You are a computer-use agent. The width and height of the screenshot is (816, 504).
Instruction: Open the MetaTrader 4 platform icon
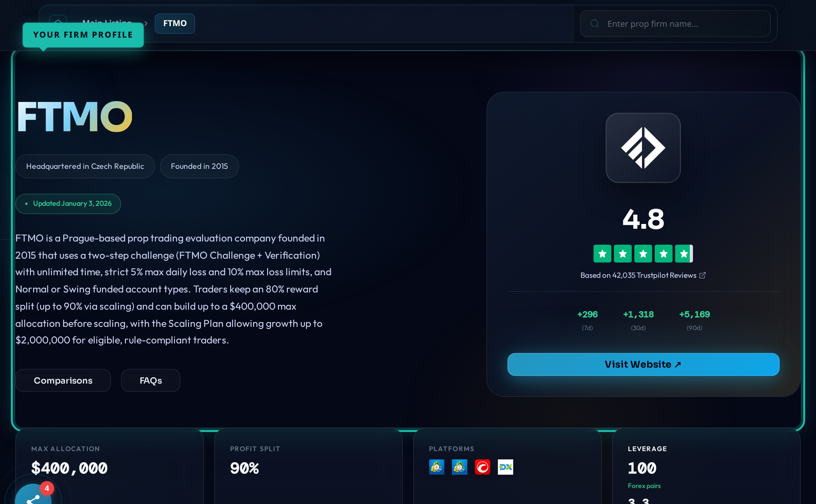pyautogui.click(x=436, y=467)
